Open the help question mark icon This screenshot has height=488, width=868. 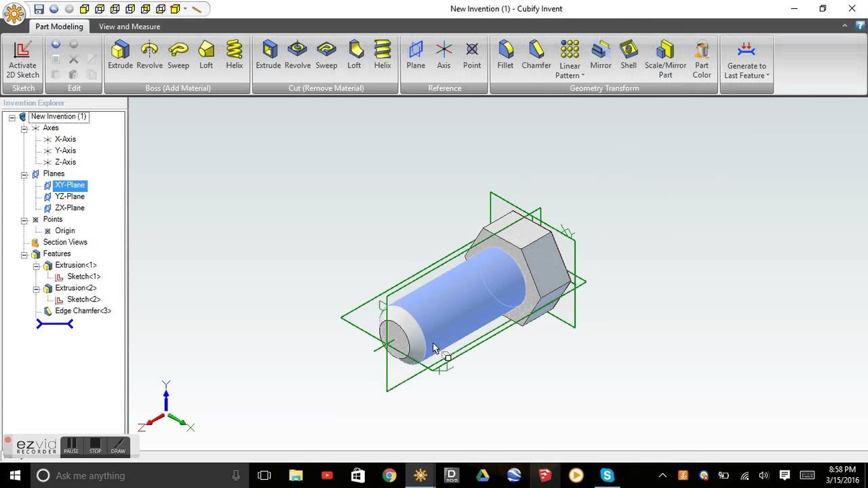click(x=860, y=26)
